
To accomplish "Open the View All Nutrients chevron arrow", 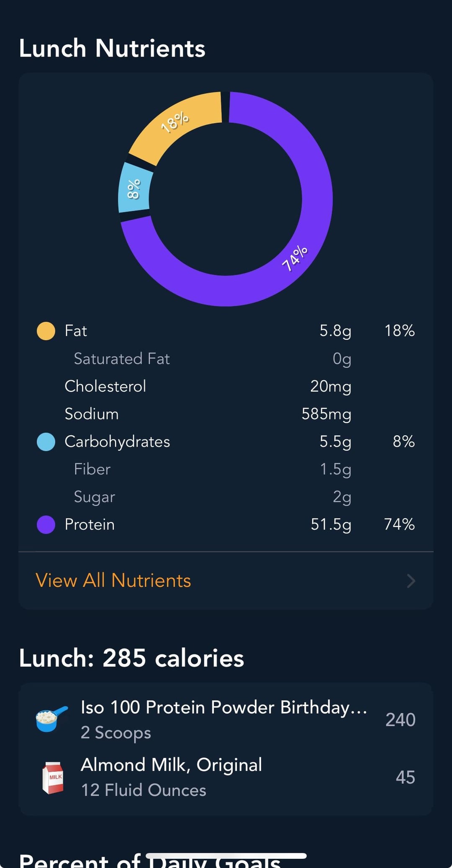I will tap(411, 581).
